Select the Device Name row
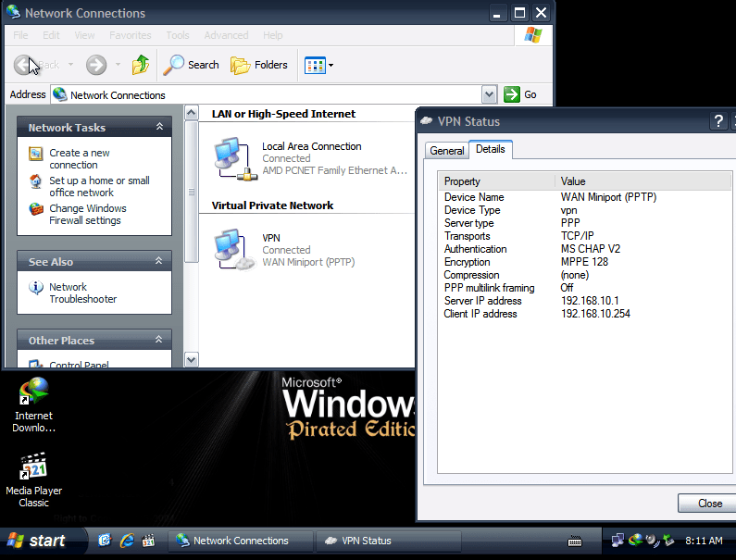 [x=585, y=197]
